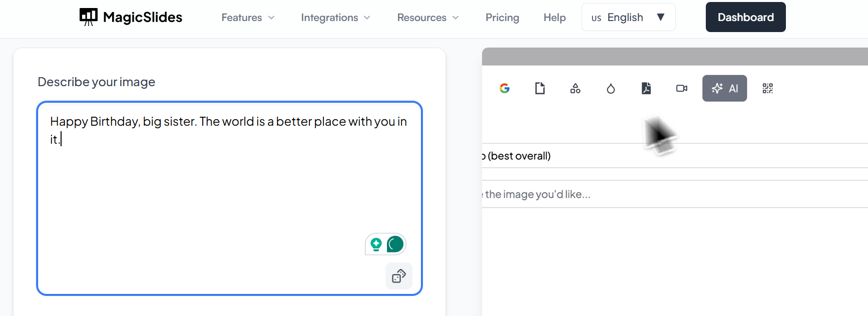Open the shapes icon in toolbar

(575, 89)
